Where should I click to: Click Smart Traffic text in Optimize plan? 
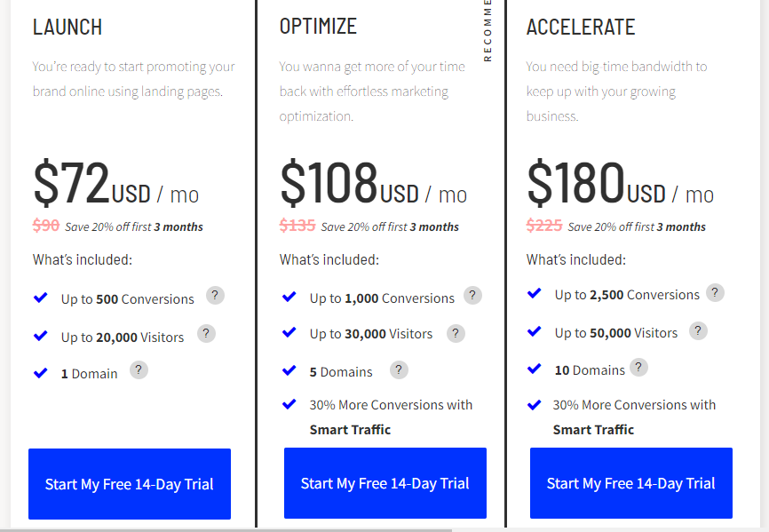click(x=350, y=430)
